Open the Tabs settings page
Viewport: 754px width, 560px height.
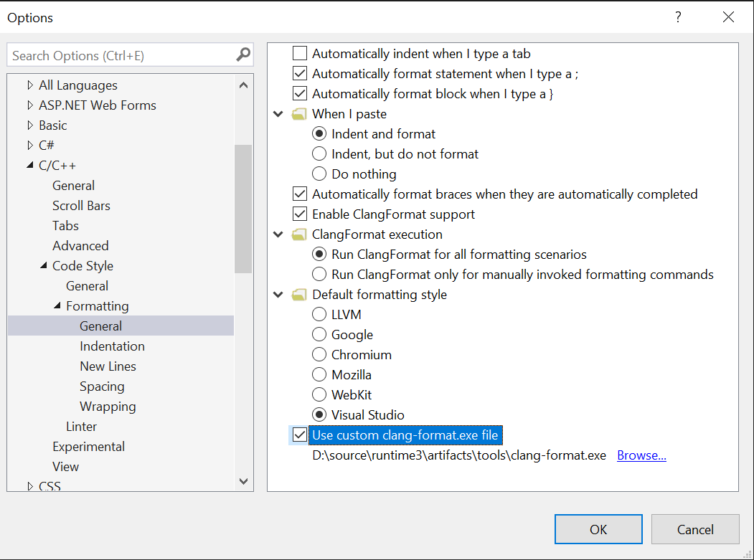pyautogui.click(x=65, y=226)
